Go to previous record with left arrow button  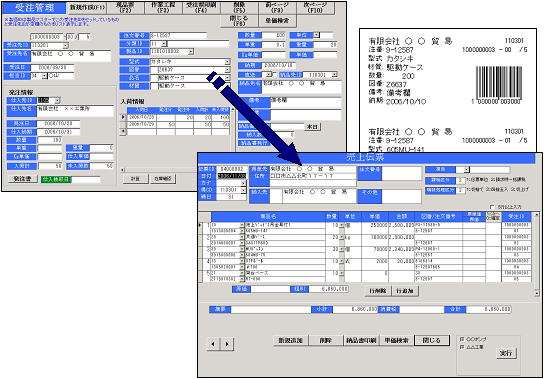coord(214,344)
